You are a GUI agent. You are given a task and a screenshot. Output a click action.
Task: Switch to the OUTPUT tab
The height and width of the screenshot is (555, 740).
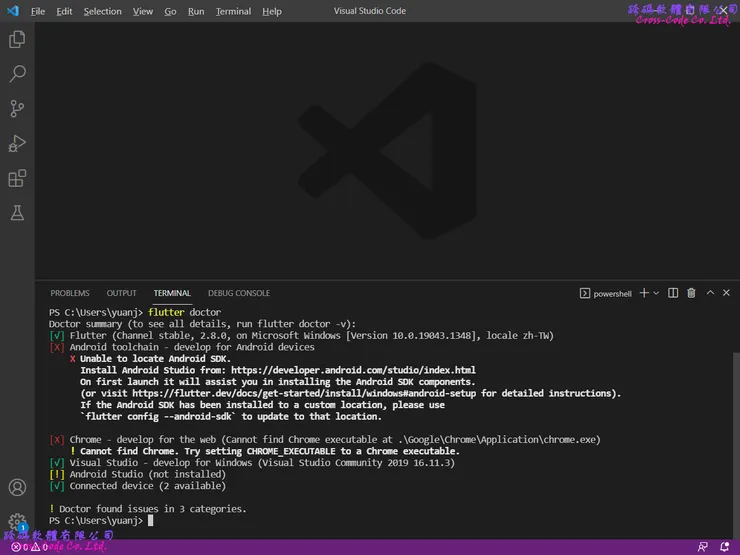121,293
